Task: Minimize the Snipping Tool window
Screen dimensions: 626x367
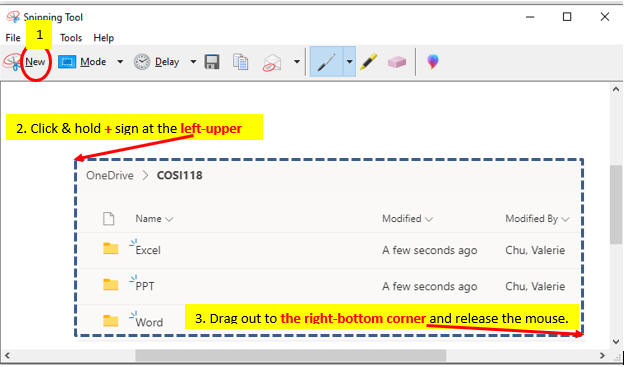Action: click(530, 17)
